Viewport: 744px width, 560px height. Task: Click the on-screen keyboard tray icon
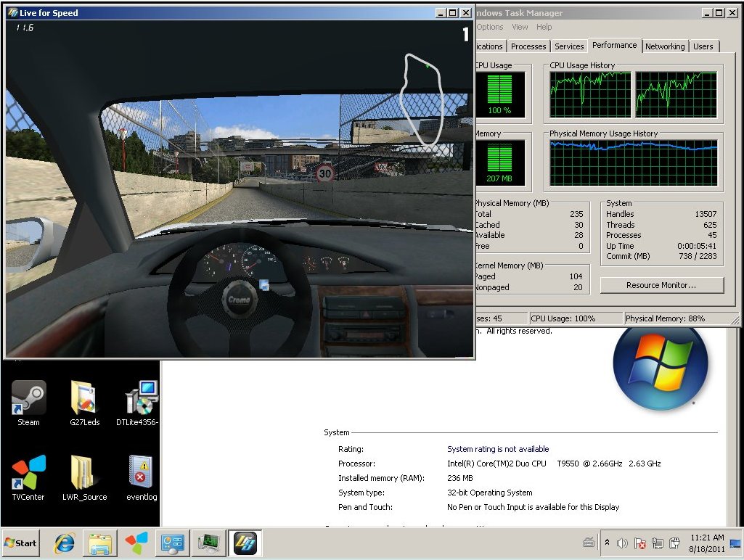tap(589, 542)
